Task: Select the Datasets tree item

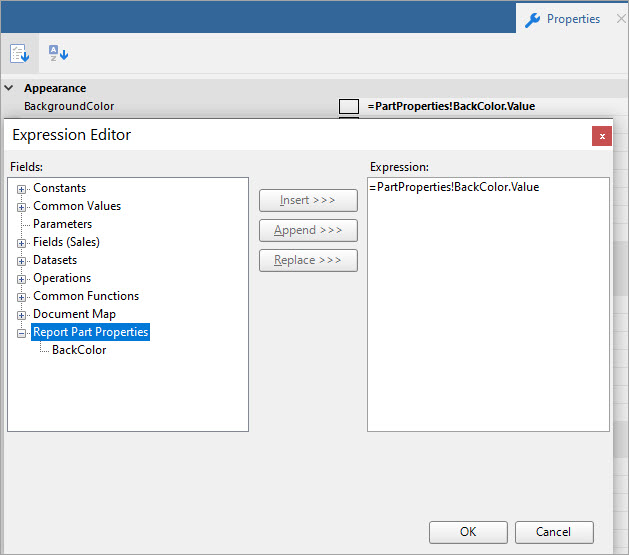Action: pos(55,260)
